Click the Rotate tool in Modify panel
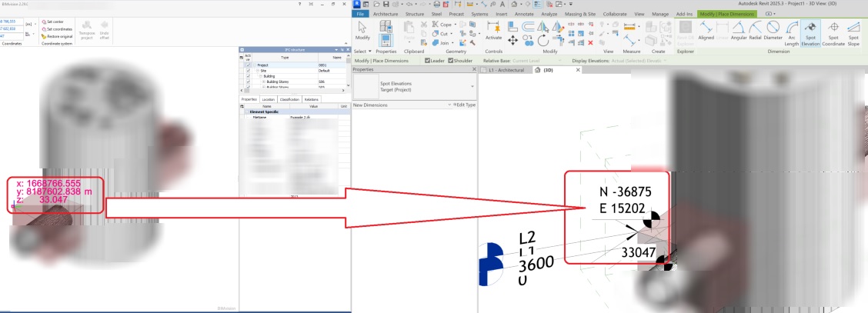Screen dimensions: 868x313 (543, 40)
